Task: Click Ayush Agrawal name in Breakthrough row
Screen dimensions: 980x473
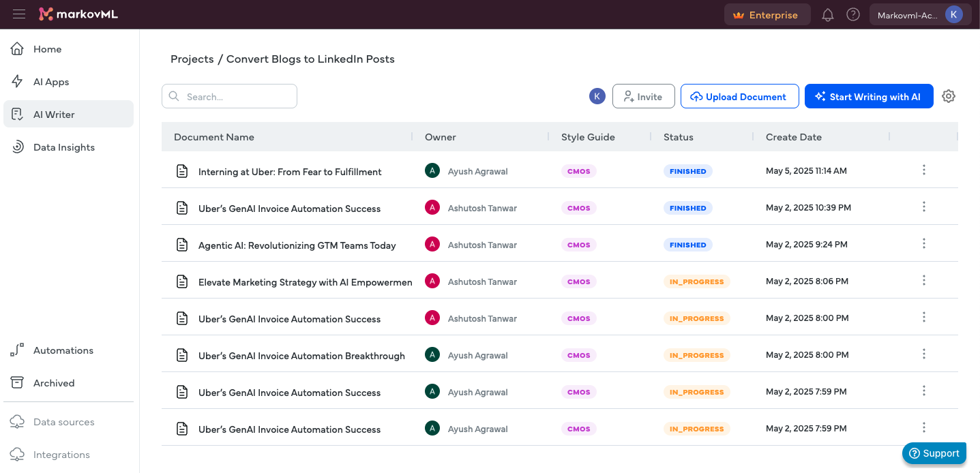Action: tap(478, 355)
